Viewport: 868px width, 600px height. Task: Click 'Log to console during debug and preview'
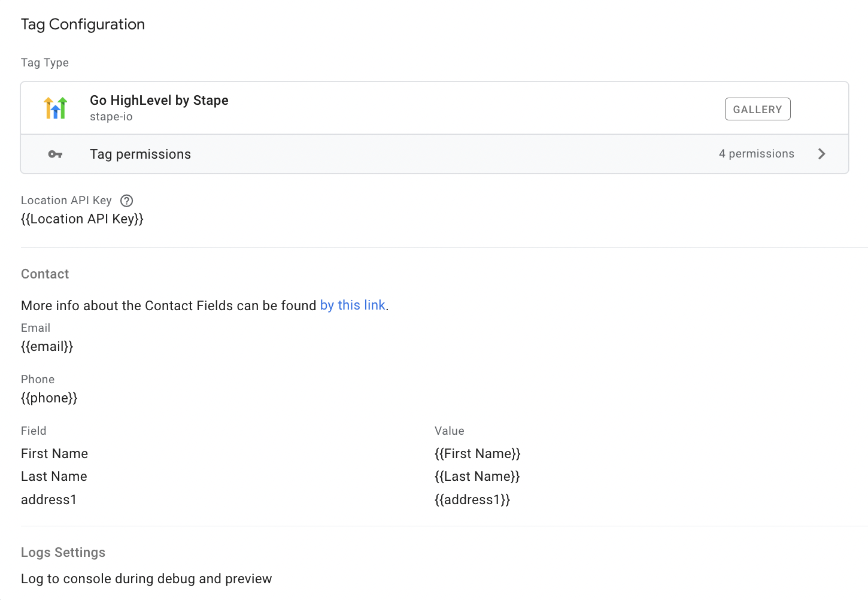tap(146, 579)
